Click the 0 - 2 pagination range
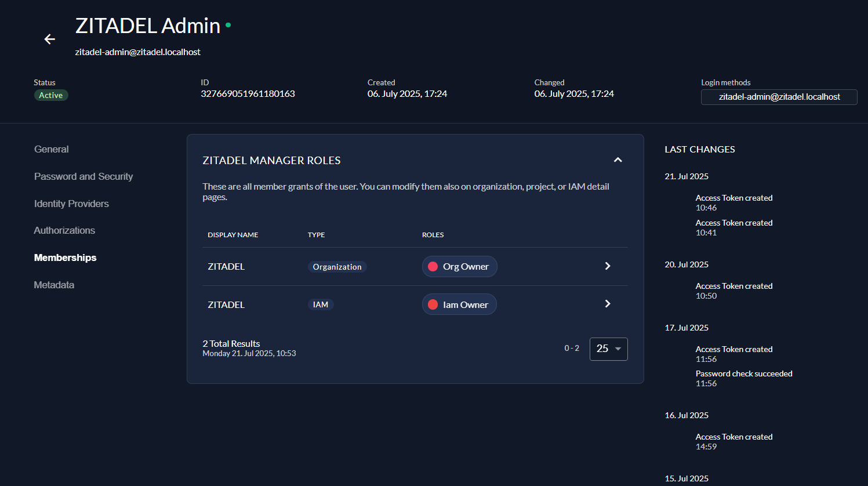Viewport: 868px width, 486px height. tap(572, 349)
